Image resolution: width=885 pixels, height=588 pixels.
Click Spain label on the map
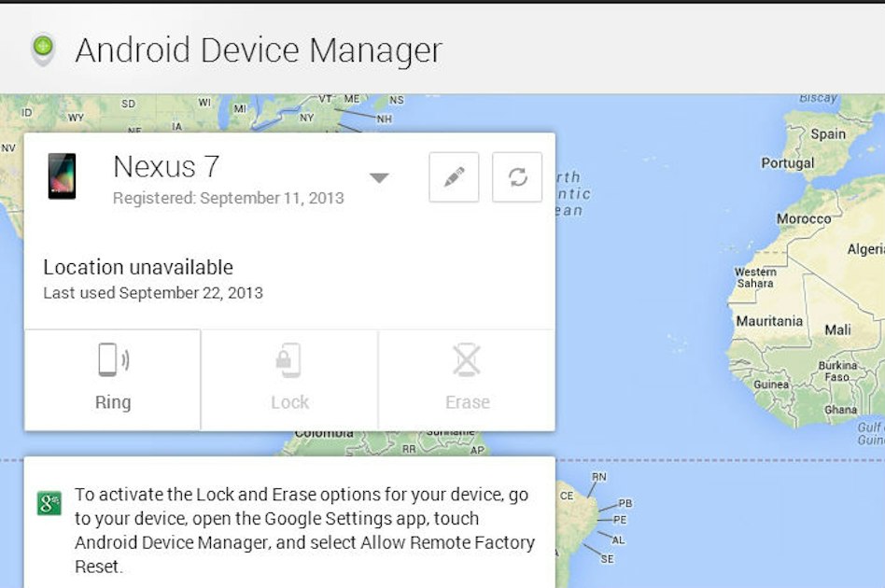pos(828,134)
